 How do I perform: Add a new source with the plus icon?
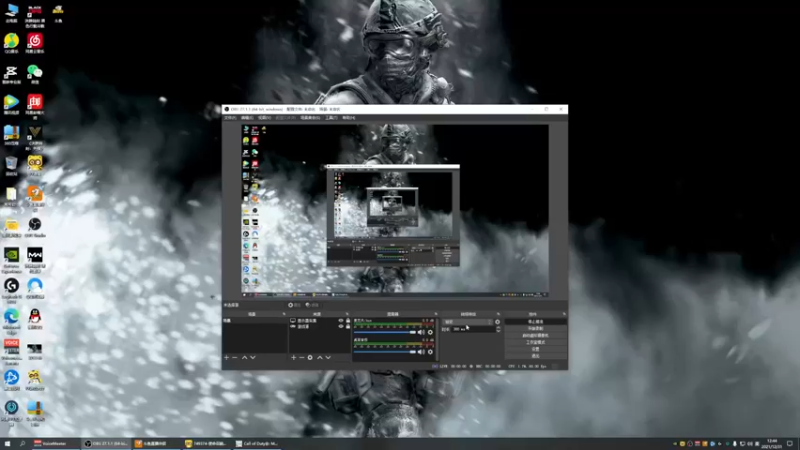pyautogui.click(x=293, y=357)
